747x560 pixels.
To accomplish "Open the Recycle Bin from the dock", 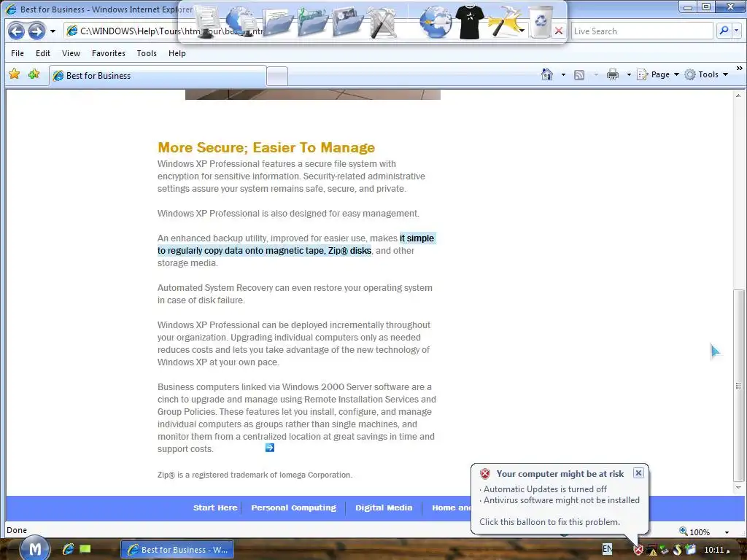I will (541, 22).
